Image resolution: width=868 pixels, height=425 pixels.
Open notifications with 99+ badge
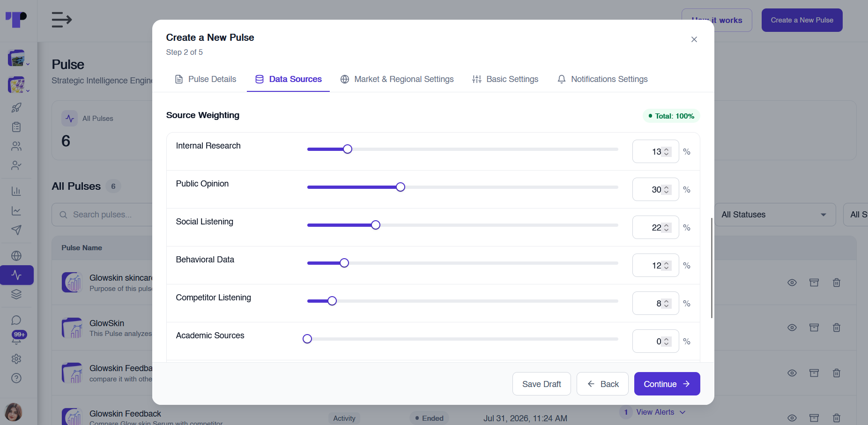coord(18,337)
